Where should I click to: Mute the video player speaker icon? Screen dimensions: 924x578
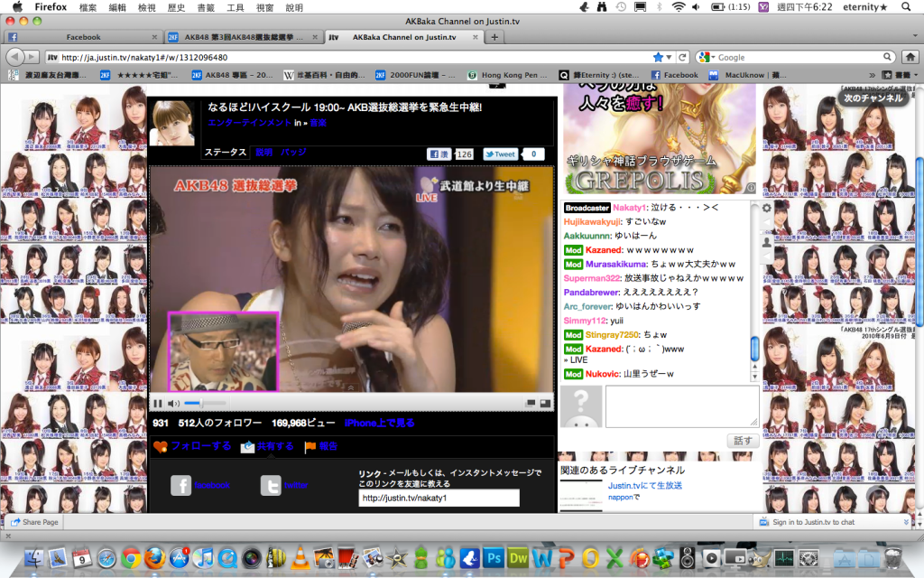(x=174, y=403)
